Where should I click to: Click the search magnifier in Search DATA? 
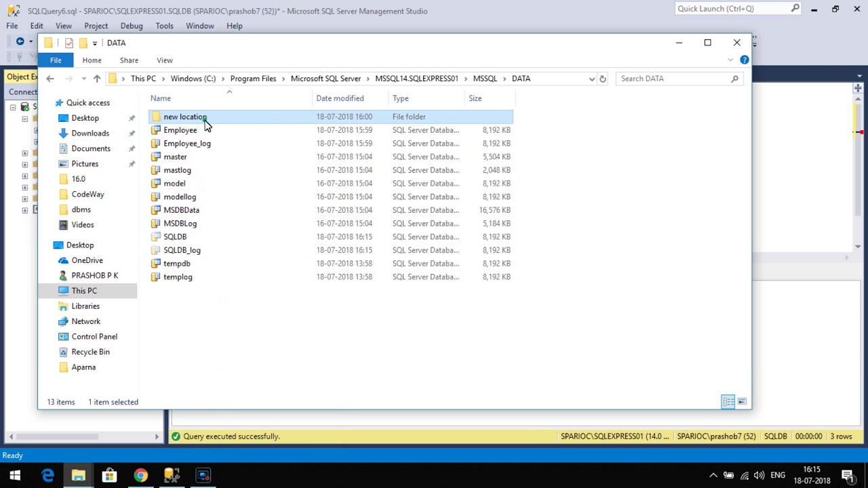pos(734,79)
